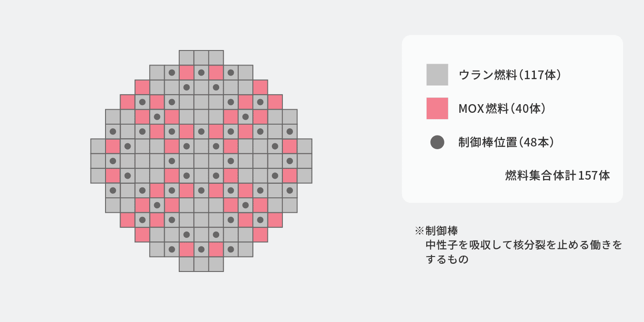Click the ※制御棒 footnote heading
Screen dimensions: 644x322
439,230
